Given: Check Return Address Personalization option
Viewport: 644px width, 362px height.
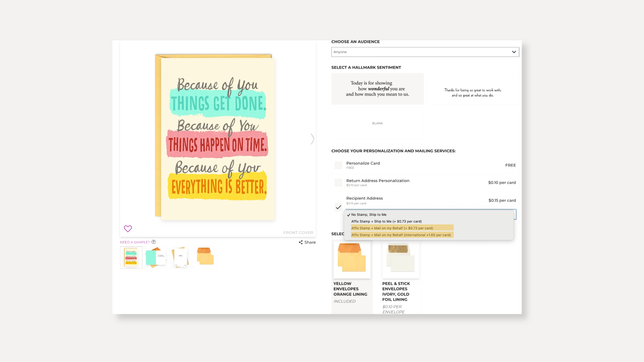Looking at the screenshot, I should coord(338,182).
